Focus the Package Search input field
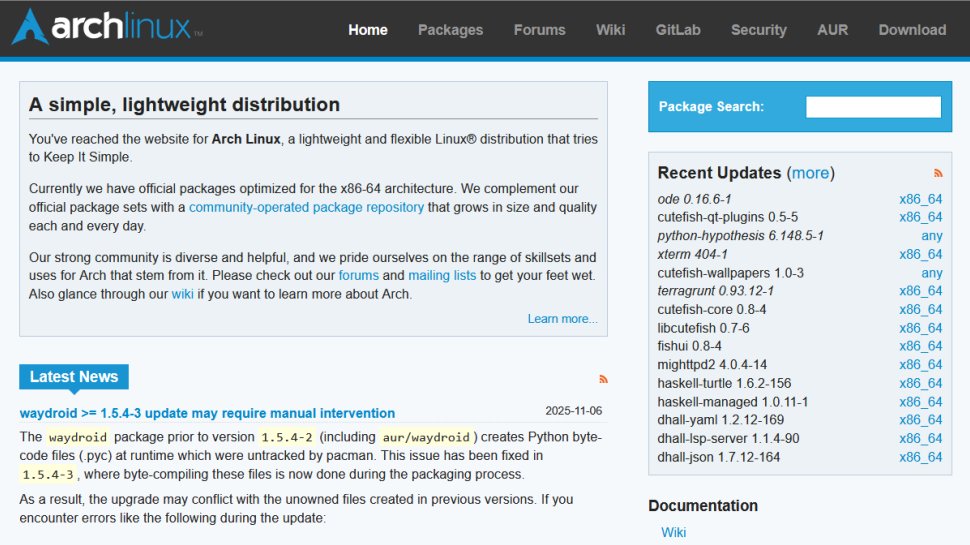The image size is (970, 545). [x=873, y=107]
